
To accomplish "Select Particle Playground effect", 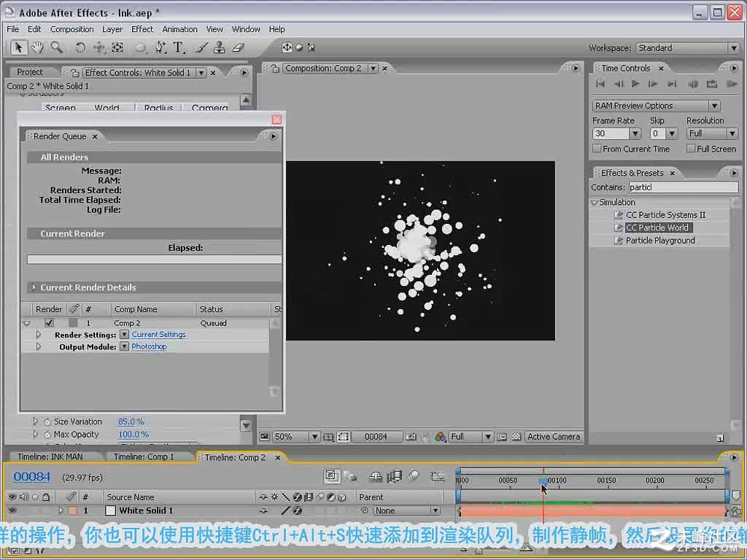I will pyautogui.click(x=660, y=241).
